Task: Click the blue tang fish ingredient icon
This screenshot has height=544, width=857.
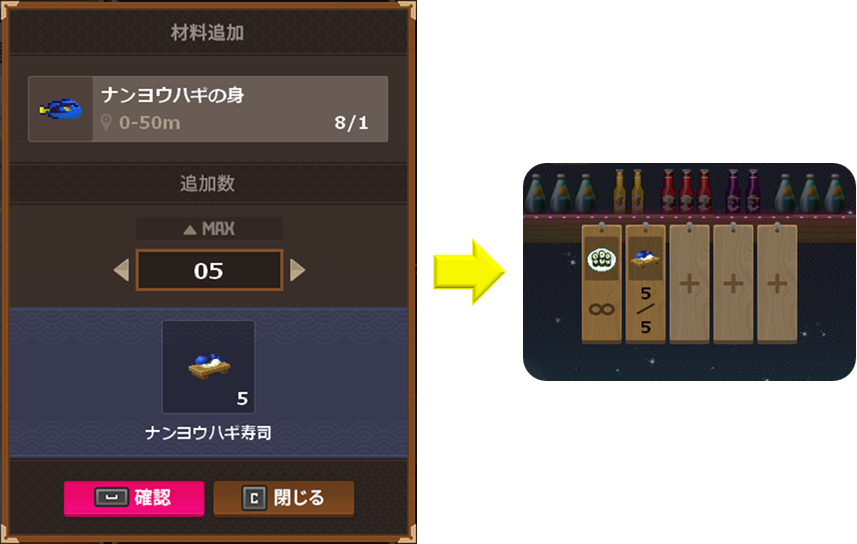Action: point(61,109)
